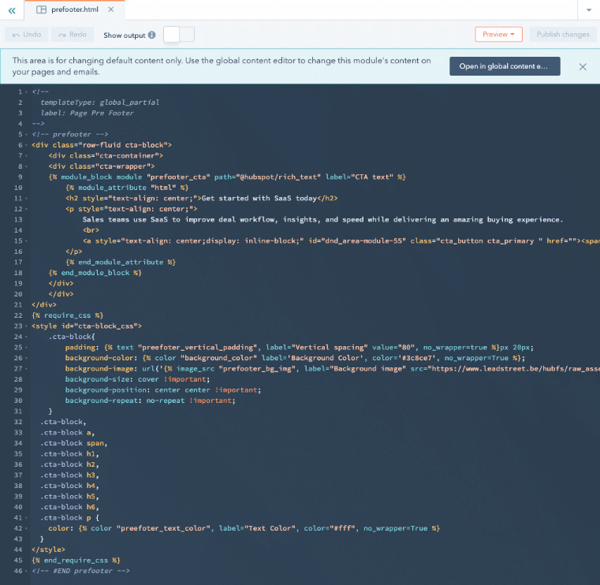Click line number 22 in the gutter
This screenshot has height=585, width=600.
pyautogui.click(x=18, y=315)
